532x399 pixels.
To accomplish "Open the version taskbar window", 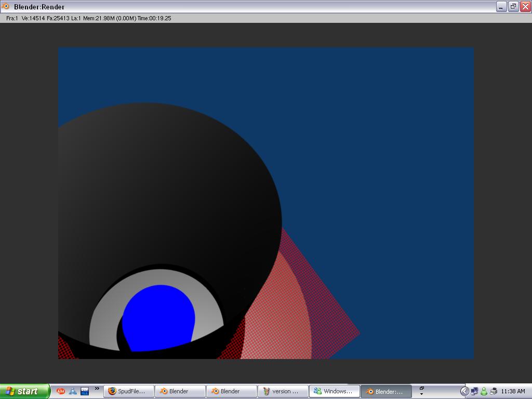I will 283,391.
